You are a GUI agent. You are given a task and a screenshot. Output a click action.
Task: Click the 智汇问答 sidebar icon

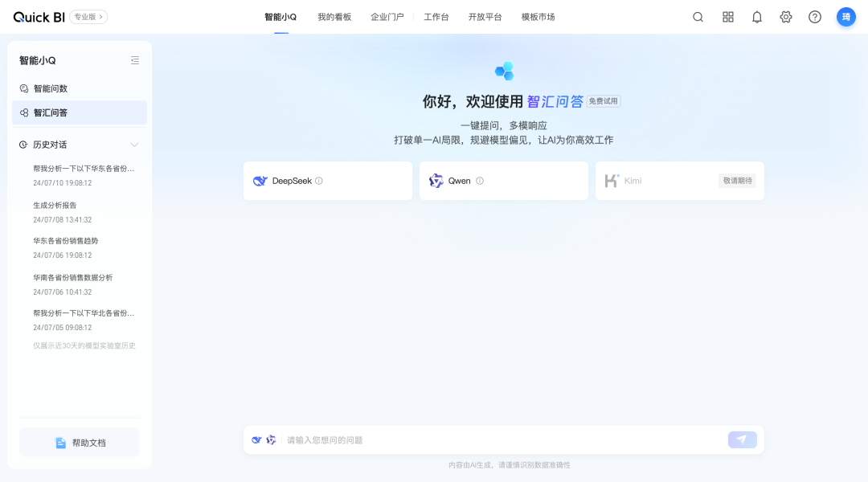click(24, 113)
